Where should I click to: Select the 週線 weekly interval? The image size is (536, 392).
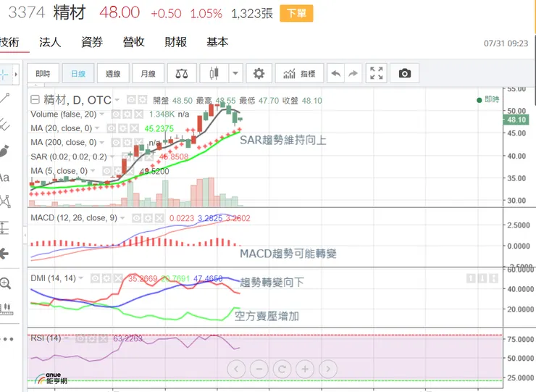pyautogui.click(x=113, y=73)
